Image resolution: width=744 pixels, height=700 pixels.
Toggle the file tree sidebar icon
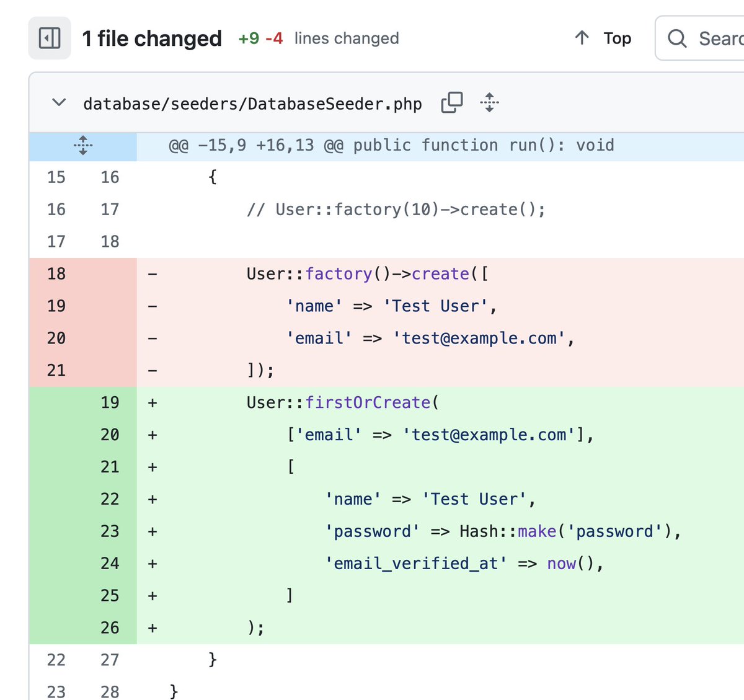click(x=50, y=38)
